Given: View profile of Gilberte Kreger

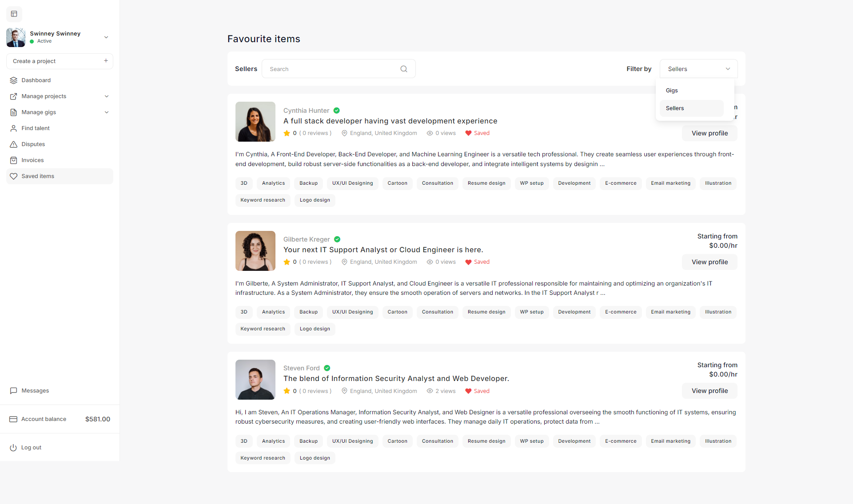Looking at the screenshot, I should click(x=710, y=262).
